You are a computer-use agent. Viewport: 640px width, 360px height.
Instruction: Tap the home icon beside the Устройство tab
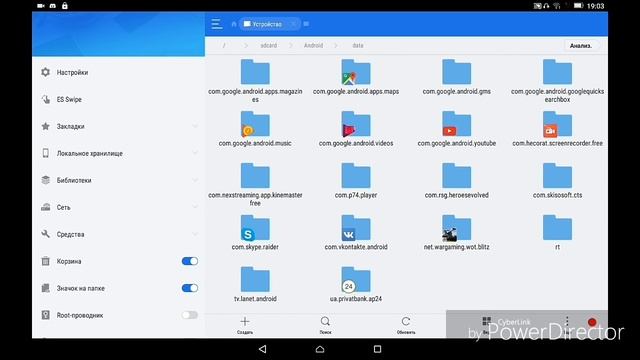234,24
